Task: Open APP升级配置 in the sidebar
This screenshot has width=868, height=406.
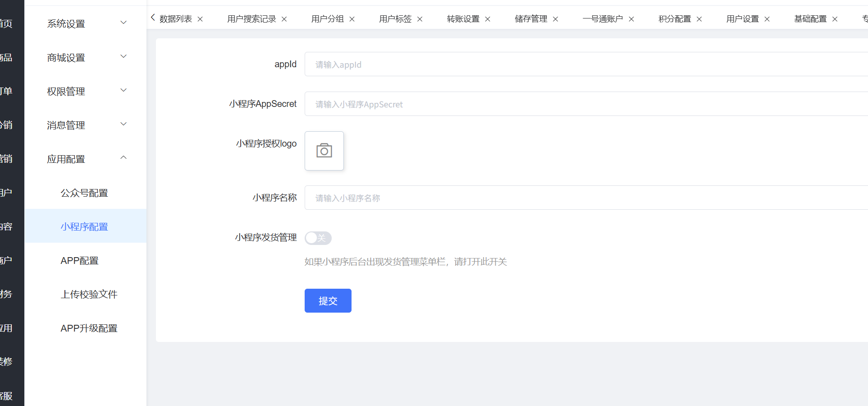Action: point(89,328)
